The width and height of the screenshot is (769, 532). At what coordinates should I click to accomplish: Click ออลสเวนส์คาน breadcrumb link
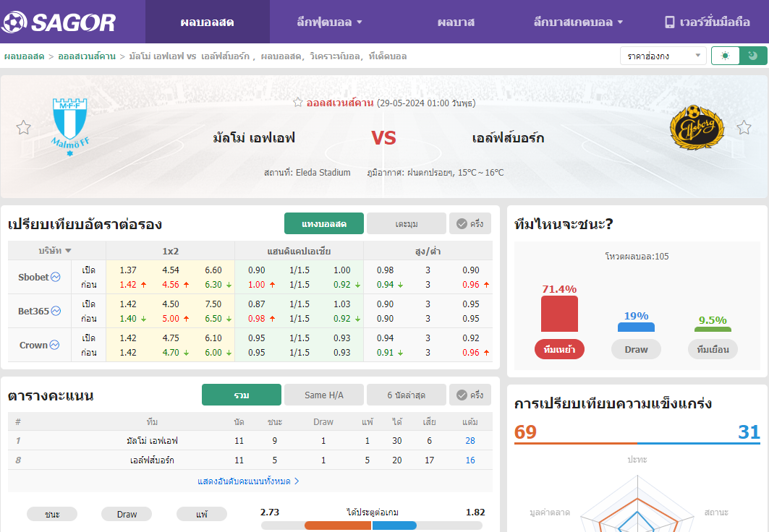(x=87, y=56)
